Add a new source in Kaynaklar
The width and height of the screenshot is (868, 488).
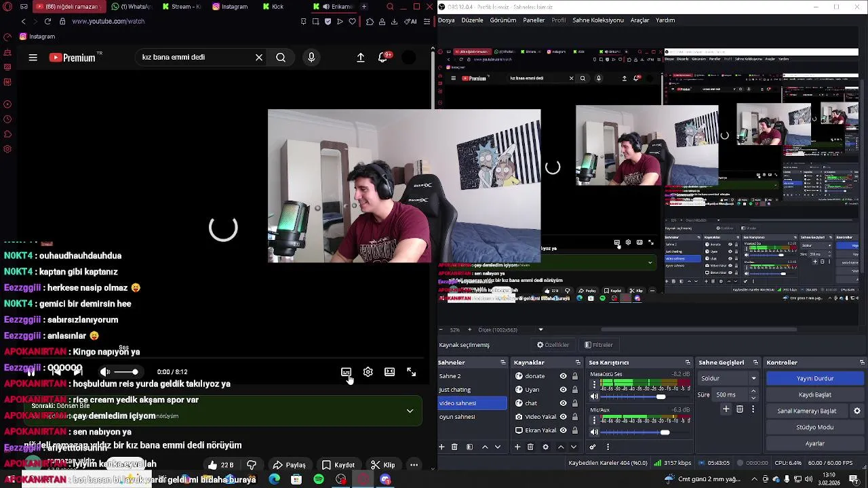517,447
